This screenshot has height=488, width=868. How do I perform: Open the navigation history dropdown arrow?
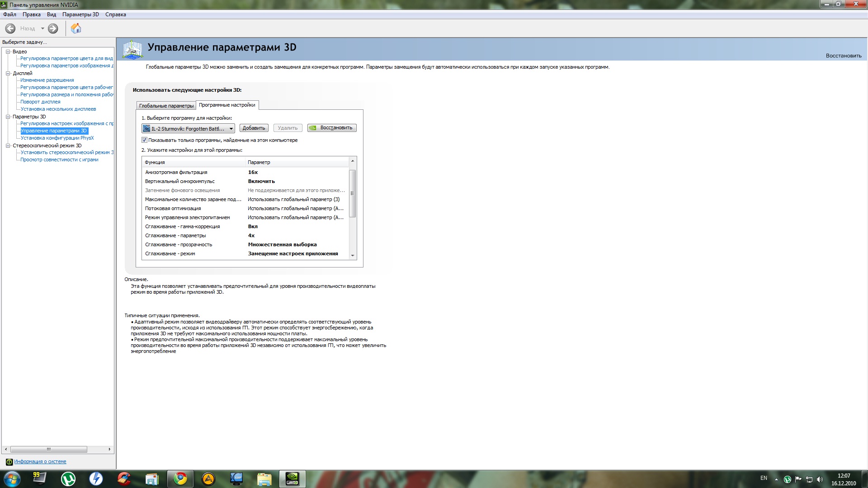42,28
